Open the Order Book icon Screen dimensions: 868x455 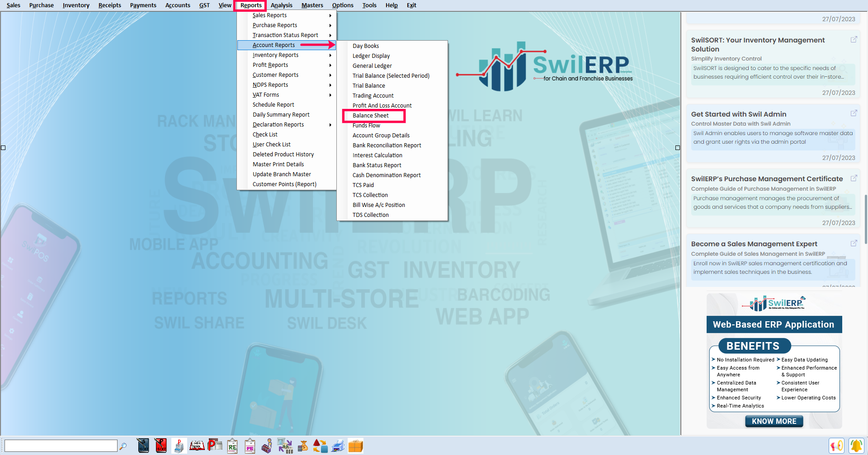[197, 446]
